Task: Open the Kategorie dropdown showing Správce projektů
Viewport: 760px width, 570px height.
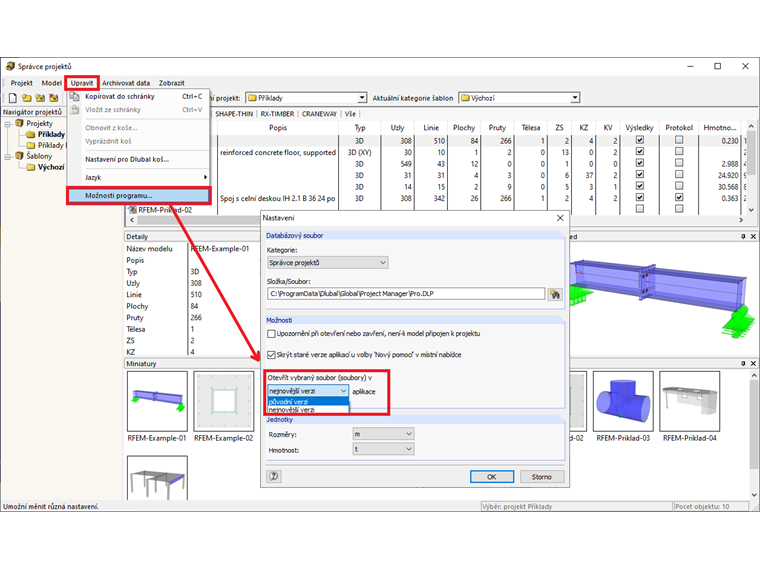Action: [328, 263]
